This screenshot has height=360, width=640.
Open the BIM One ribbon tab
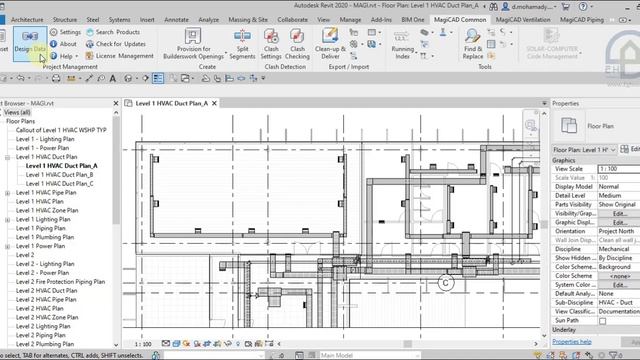413,20
